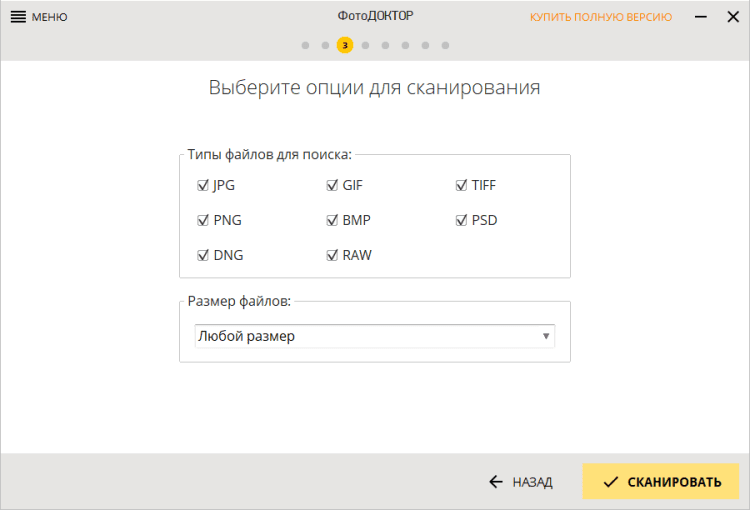
Task: Click the back arrow icon beside НАЗАД
Action: [x=496, y=481]
